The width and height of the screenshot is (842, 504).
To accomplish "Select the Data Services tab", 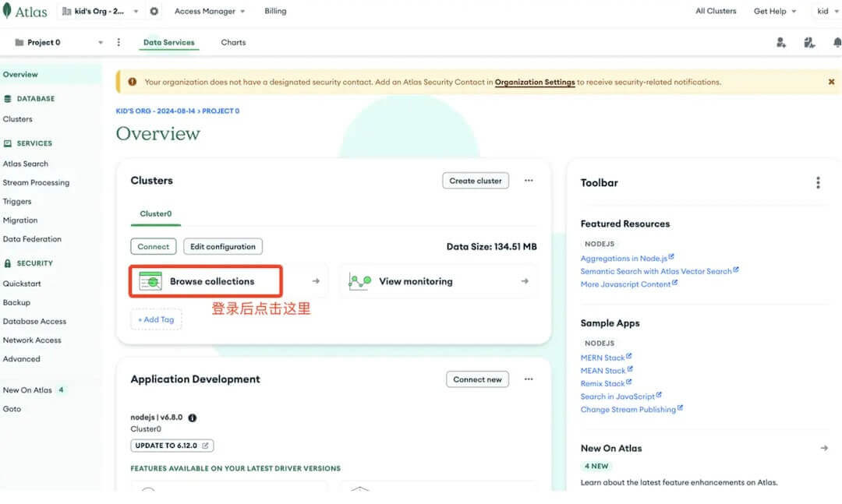I will [169, 42].
